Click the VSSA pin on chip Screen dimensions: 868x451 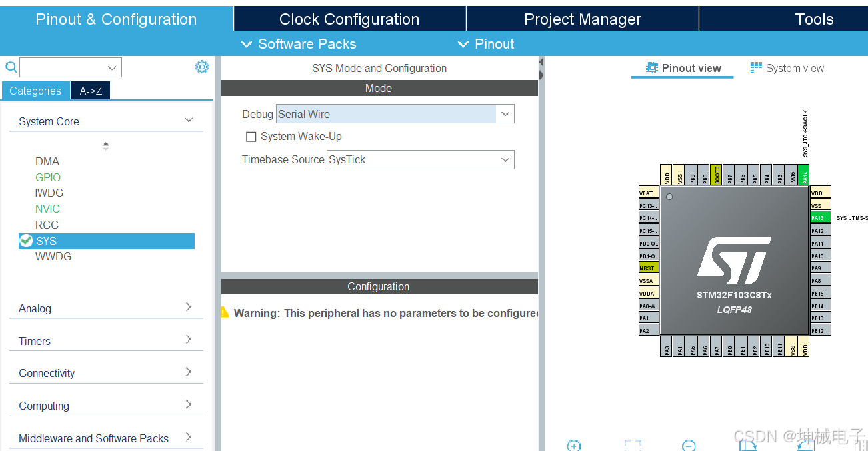649,281
